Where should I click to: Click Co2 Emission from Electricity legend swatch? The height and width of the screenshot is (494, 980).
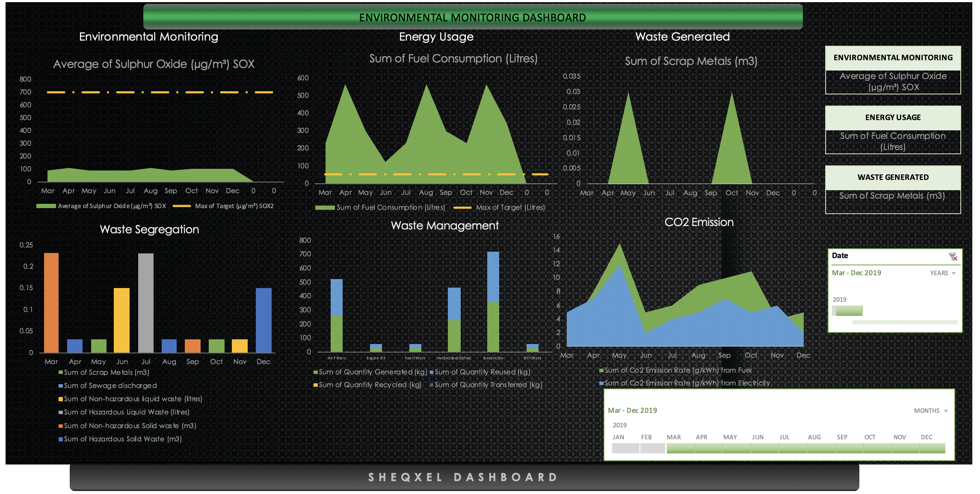click(x=601, y=383)
